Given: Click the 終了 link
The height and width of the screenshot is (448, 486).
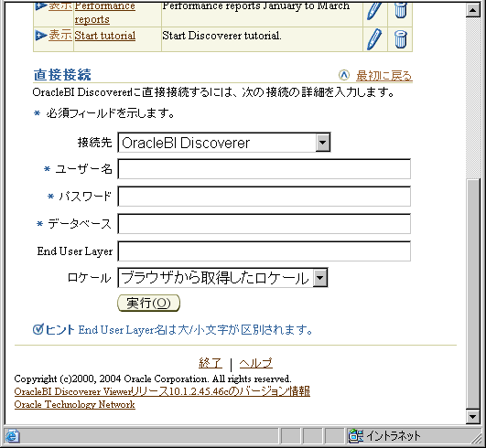Looking at the screenshot, I should (211, 363).
